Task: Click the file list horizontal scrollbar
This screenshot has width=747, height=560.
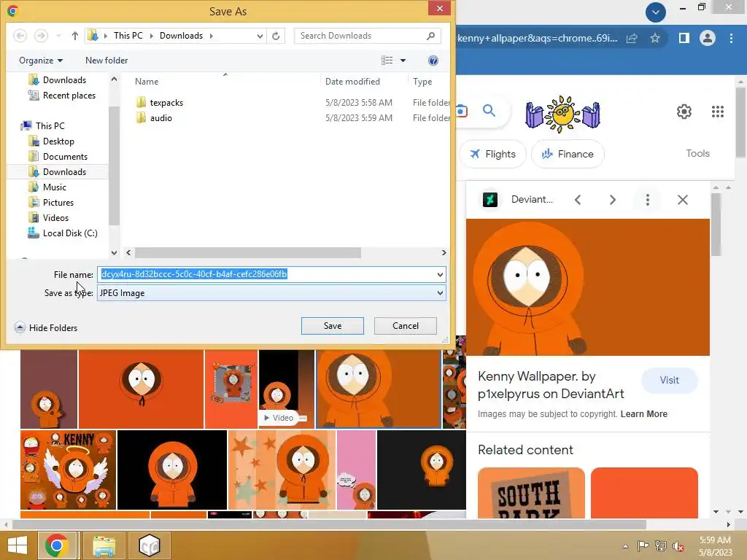Action: (248, 252)
